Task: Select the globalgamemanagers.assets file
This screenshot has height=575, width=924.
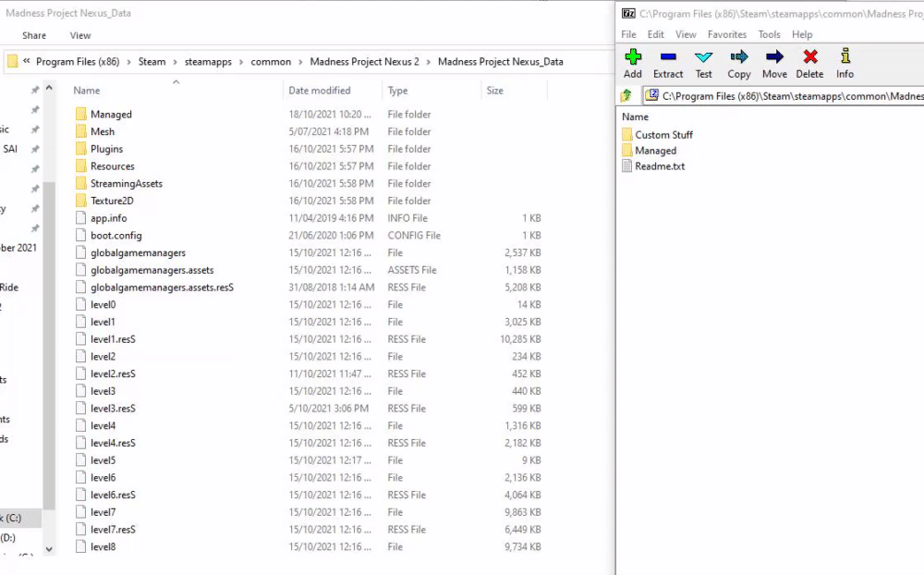Action: tap(144, 270)
